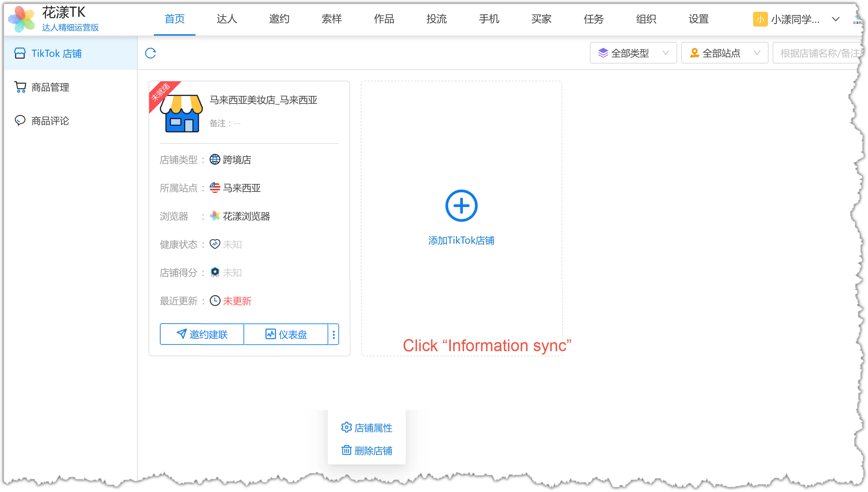Open the 小漾同学 user menu arrow
868x492 pixels.
(835, 19)
